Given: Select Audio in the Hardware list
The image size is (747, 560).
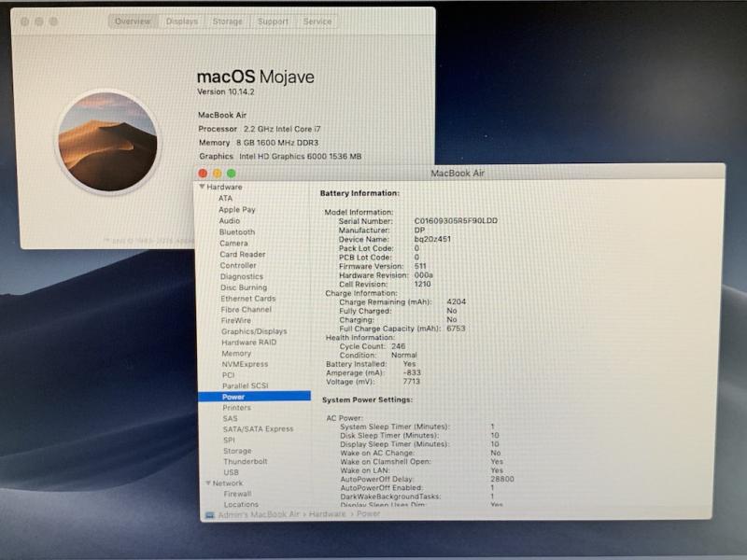Looking at the screenshot, I should point(229,220).
